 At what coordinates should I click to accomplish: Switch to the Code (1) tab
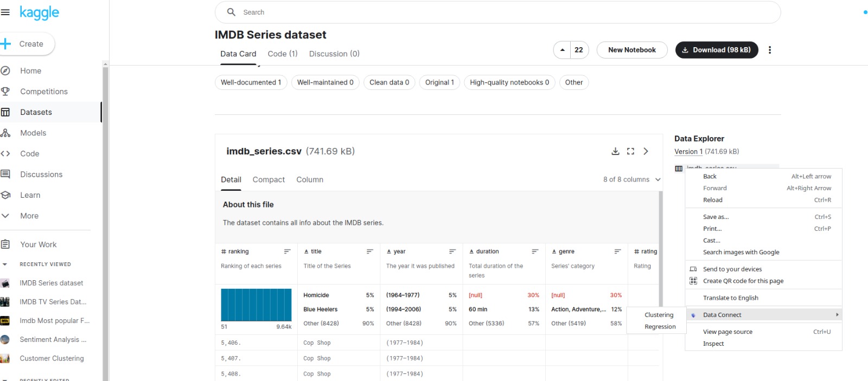tap(283, 54)
